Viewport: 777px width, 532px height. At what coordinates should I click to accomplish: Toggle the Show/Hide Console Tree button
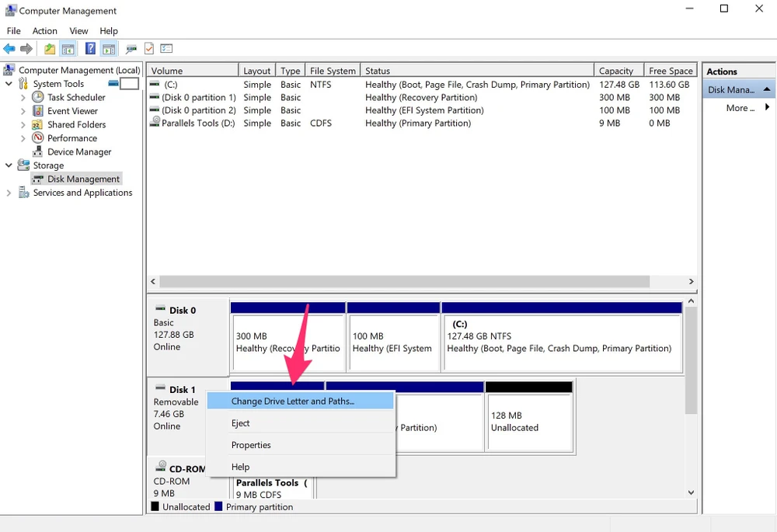[x=68, y=49]
